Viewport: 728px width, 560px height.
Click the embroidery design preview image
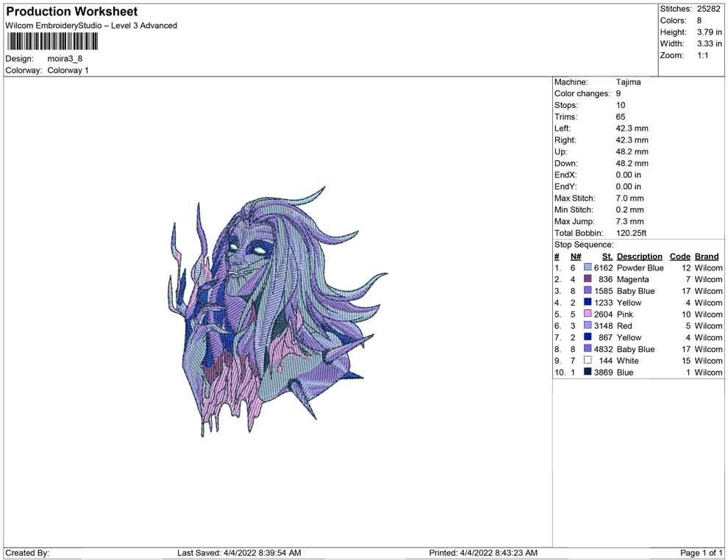pos(278,312)
